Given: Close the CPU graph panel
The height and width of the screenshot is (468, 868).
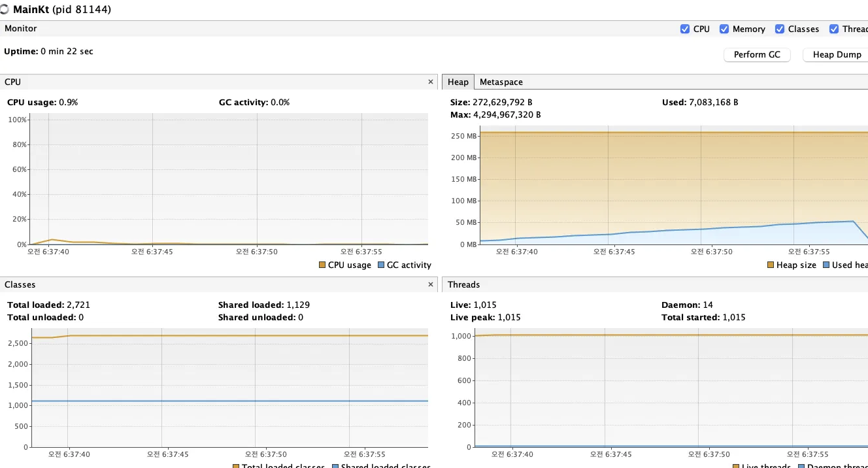Looking at the screenshot, I should [430, 82].
